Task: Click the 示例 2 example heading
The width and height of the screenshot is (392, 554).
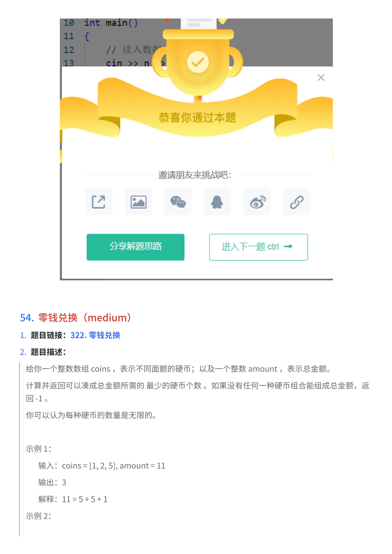Action: [x=39, y=516]
